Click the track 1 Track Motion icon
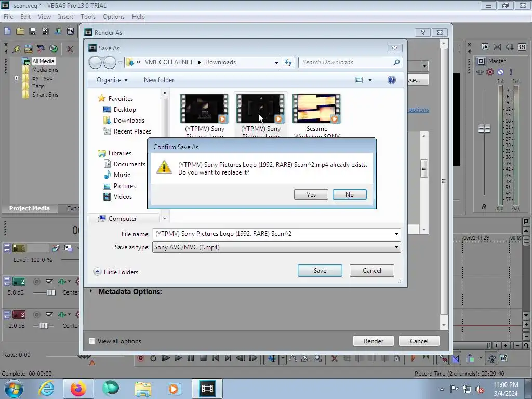Viewport: 532px width, 399px height. click(x=56, y=248)
